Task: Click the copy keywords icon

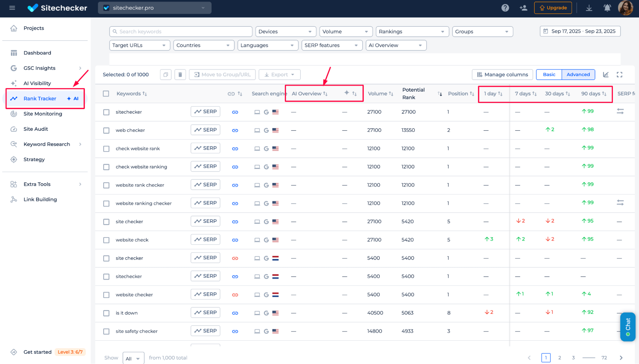Action: pyautogui.click(x=166, y=74)
